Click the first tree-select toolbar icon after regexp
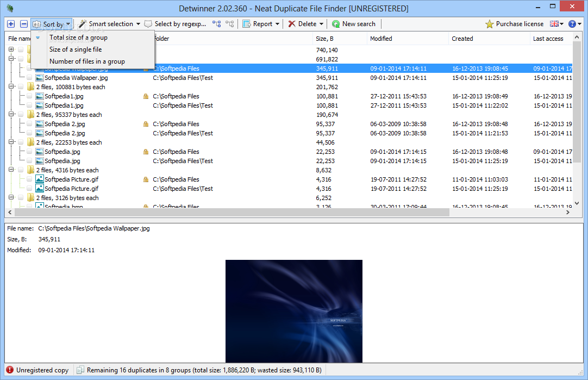588x380 pixels. coord(216,24)
